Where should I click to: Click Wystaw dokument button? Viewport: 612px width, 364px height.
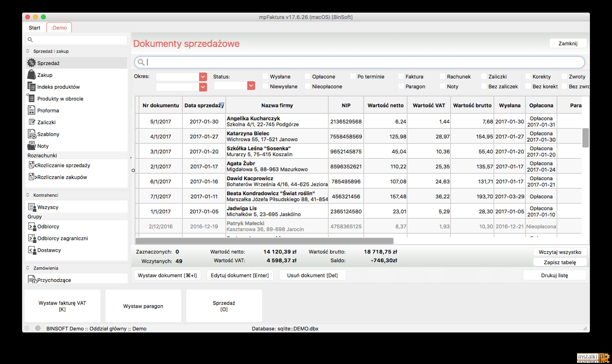(x=167, y=275)
